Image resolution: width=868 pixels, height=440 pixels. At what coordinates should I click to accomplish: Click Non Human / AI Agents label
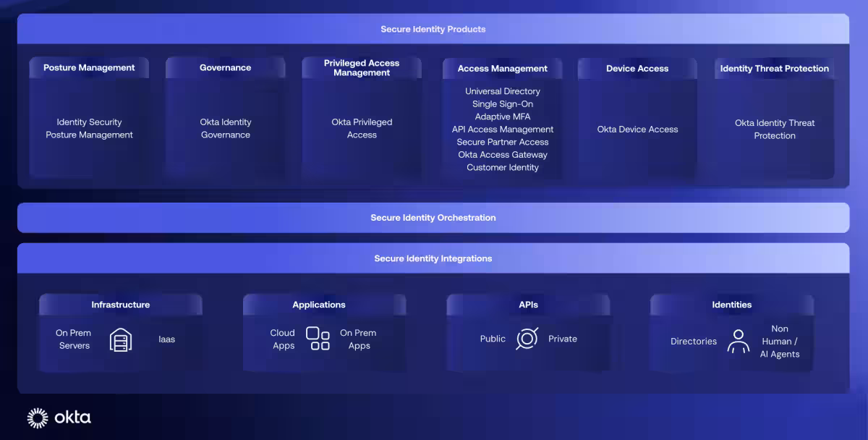780,342
